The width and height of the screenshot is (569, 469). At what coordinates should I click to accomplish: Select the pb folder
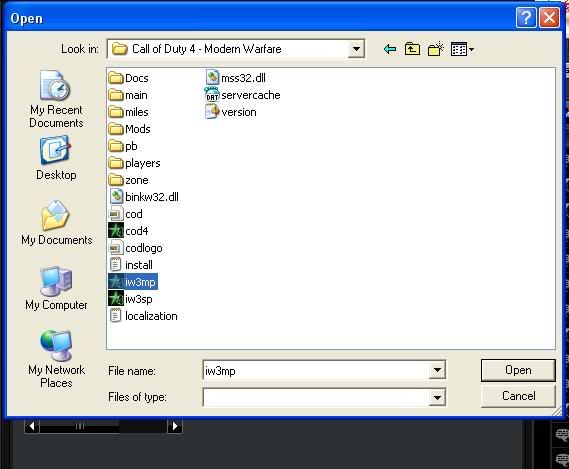123,146
